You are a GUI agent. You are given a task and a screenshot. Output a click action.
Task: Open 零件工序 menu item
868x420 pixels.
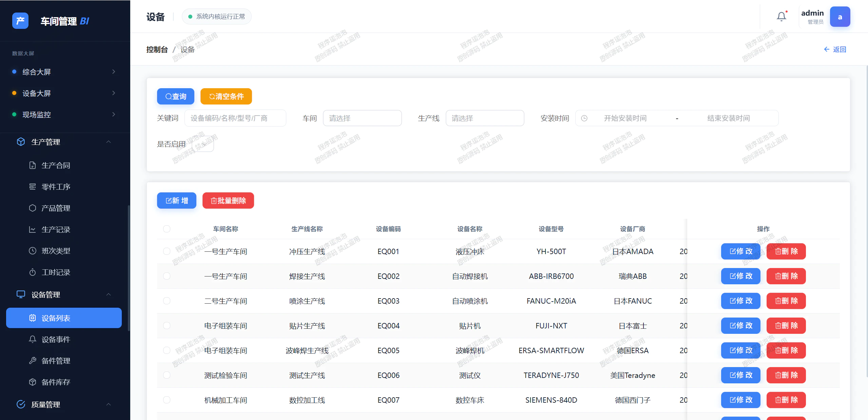64,187
